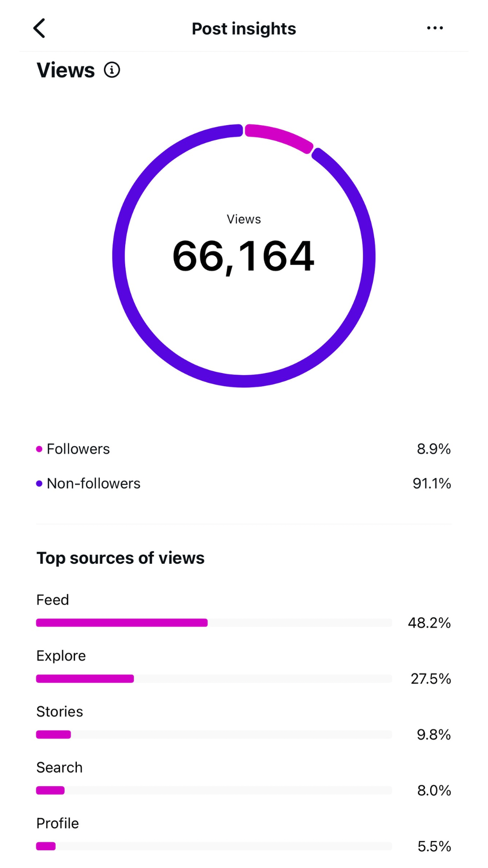This screenshot has width=488, height=868.
Task: Click the Explore progress bar
Action: [x=214, y=678]
